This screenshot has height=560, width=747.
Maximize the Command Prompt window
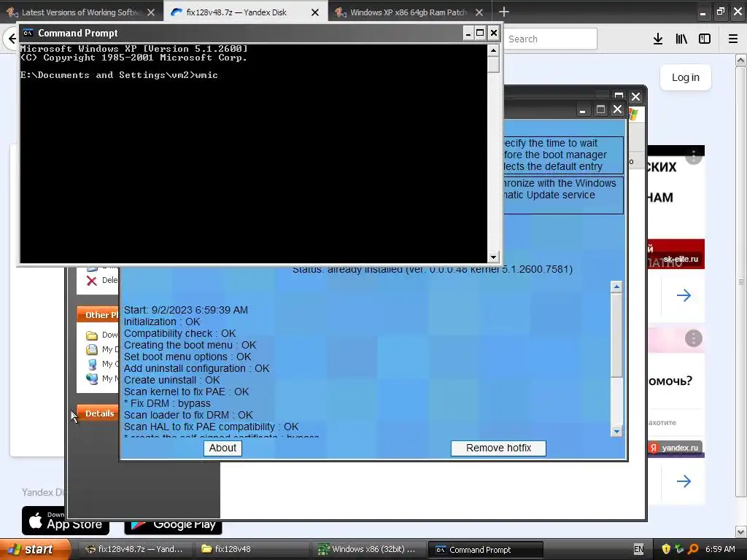click(x=480, y=33)
